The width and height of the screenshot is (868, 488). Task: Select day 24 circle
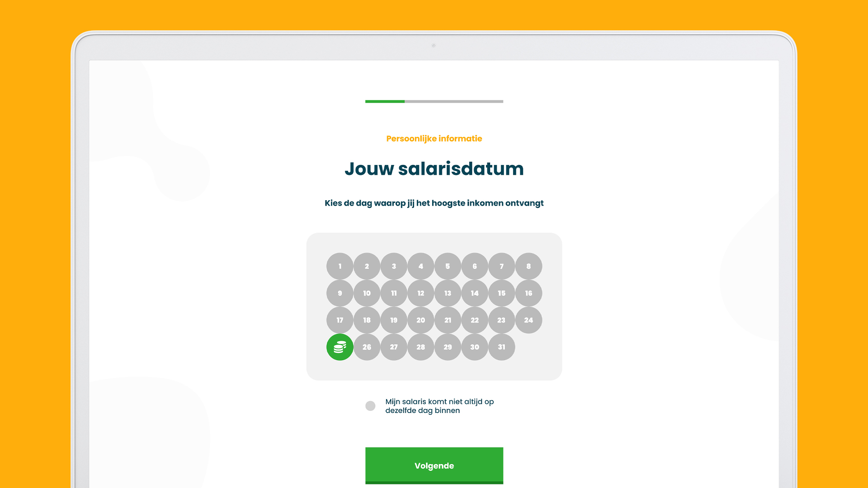528,320
